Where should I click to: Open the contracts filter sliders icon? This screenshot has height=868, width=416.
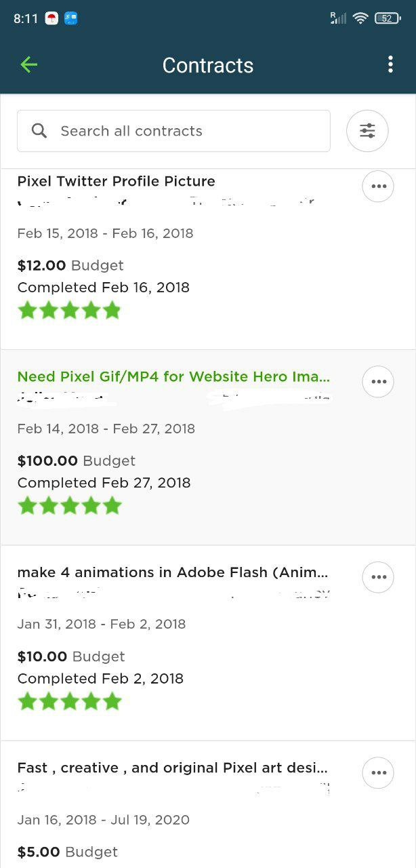point(367,131)
